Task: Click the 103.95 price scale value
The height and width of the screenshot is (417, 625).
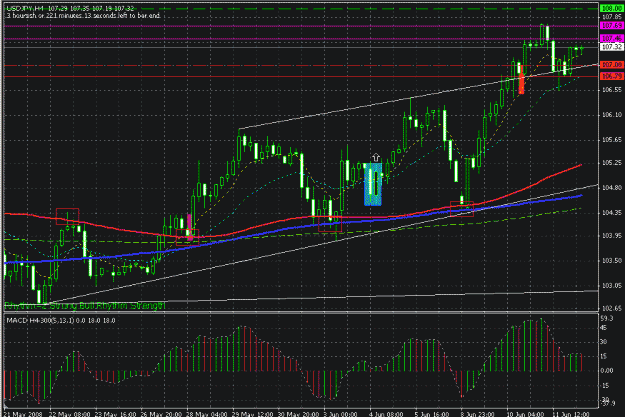Action: [x=611, y=236]
